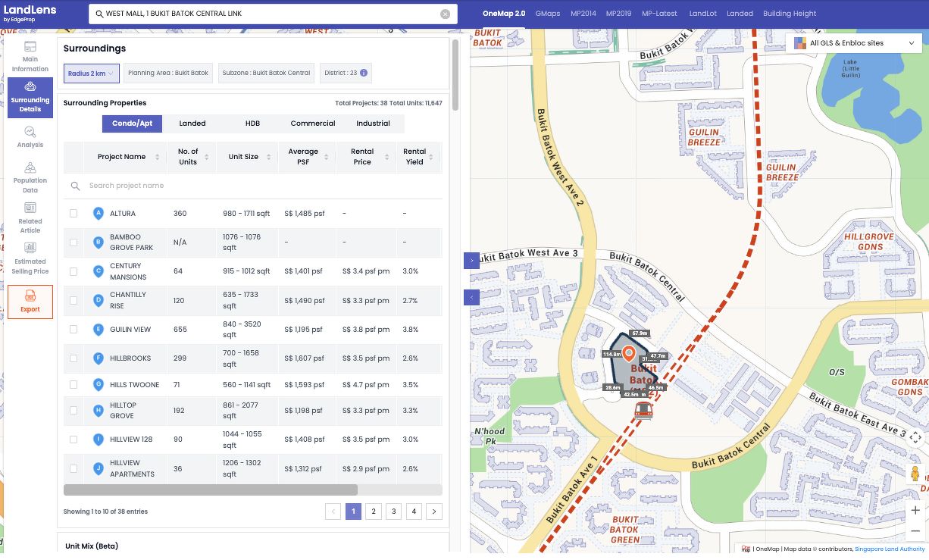Open Estimated Selling Price panel

tap(30, 258)
